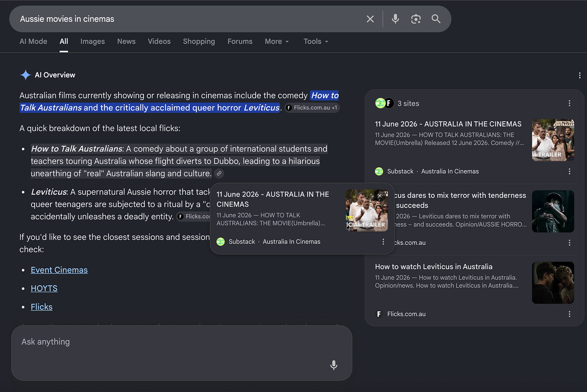Open the Forums tab

(x=240, y=41)
